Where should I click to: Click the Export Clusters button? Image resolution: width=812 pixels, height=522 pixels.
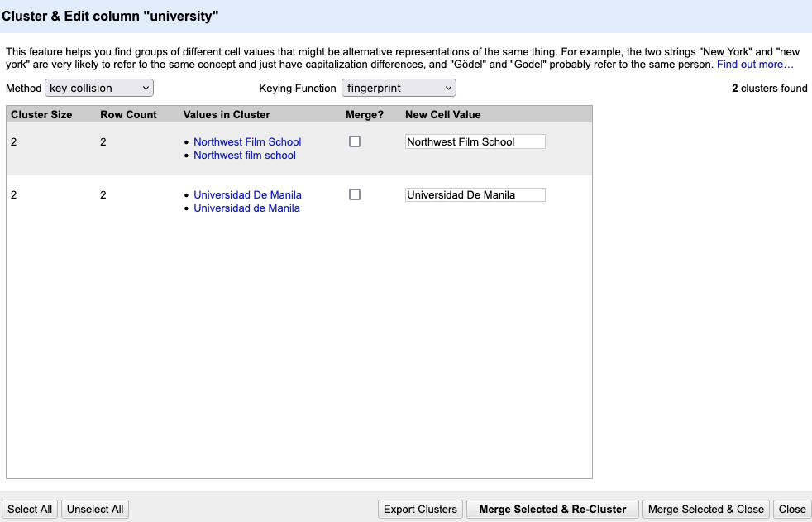coord(421,509)
